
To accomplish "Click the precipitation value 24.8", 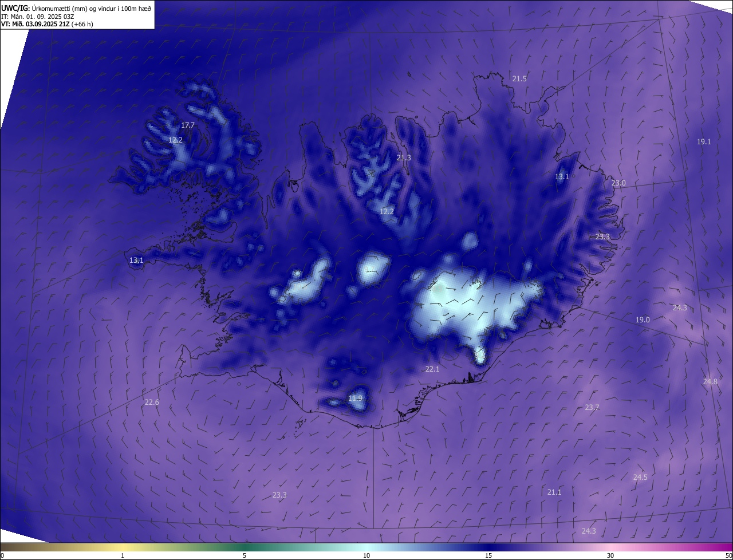I will [x=710, y=381].
